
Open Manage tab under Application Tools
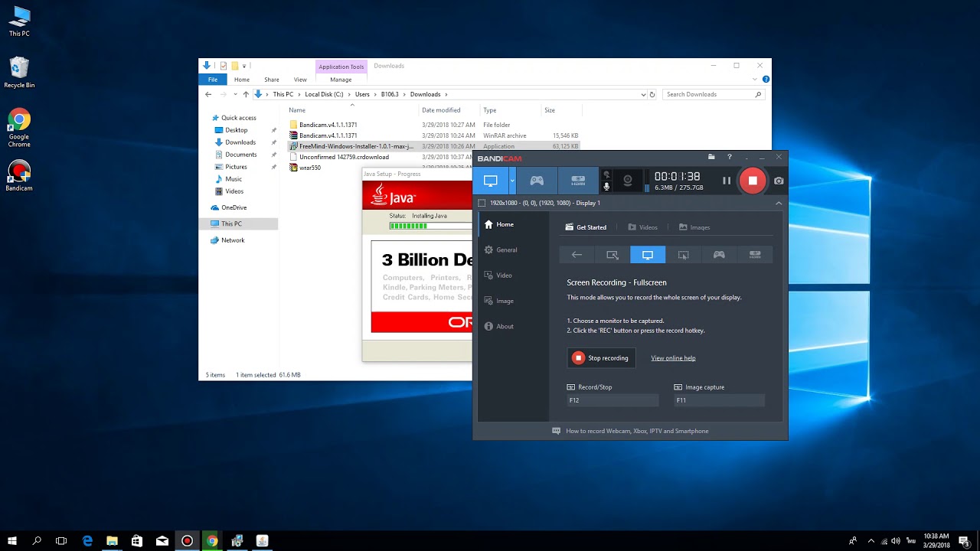341,80
